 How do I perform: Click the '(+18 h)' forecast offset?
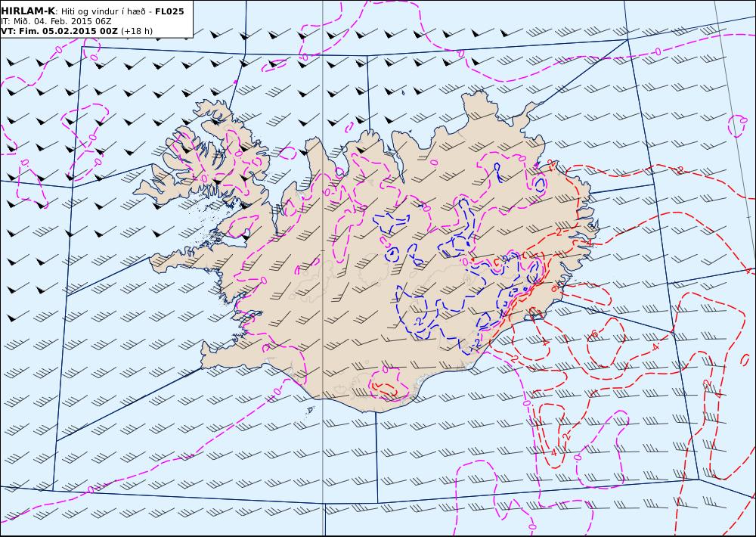point(136,31)
